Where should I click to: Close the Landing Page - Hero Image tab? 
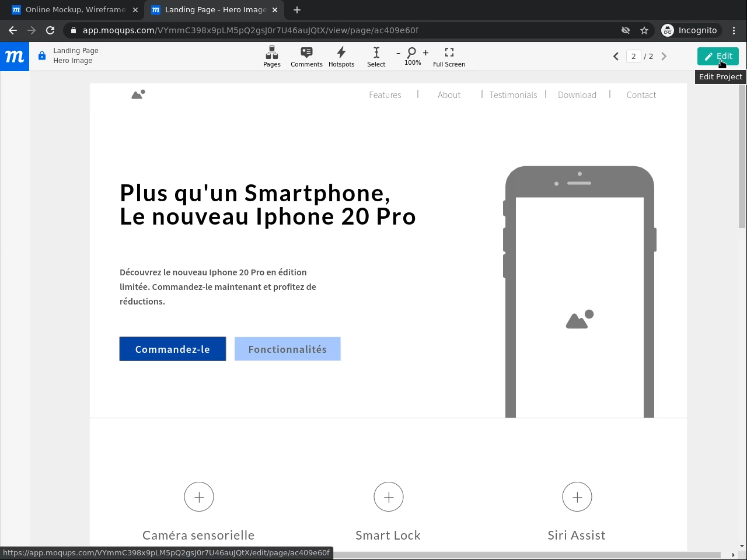tap(275, 10)
